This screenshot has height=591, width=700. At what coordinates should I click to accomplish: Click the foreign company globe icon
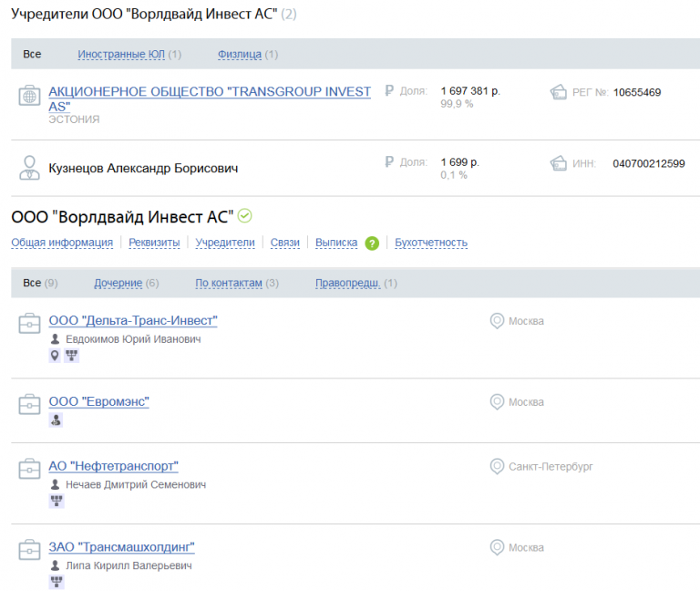29,96
